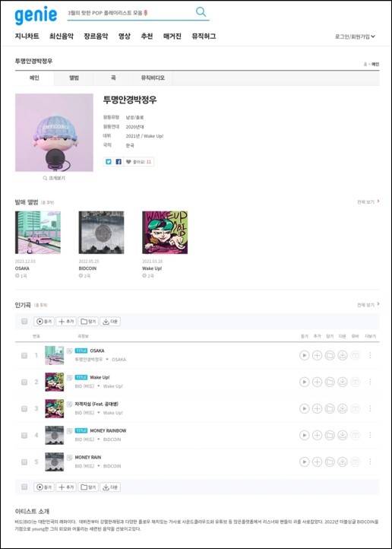Open the BIDCOIN album thumbnail
Image resolution: width=392 pixels, height=549 pixels.
101,233
